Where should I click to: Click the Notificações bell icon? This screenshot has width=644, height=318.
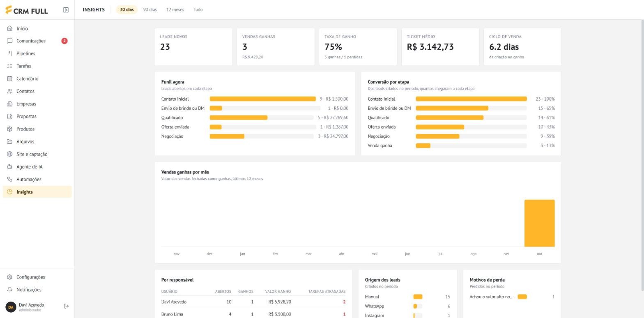point(10,290)
